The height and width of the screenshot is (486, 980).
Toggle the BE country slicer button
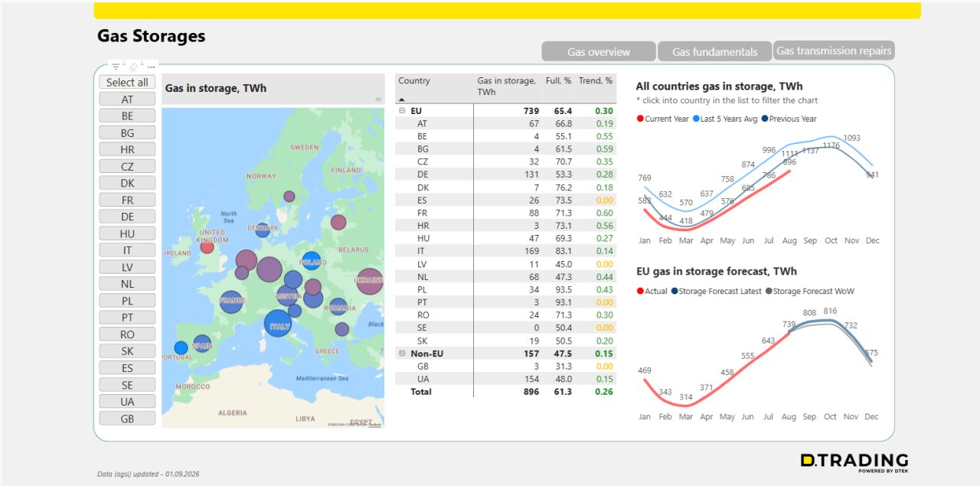(127, 116)
